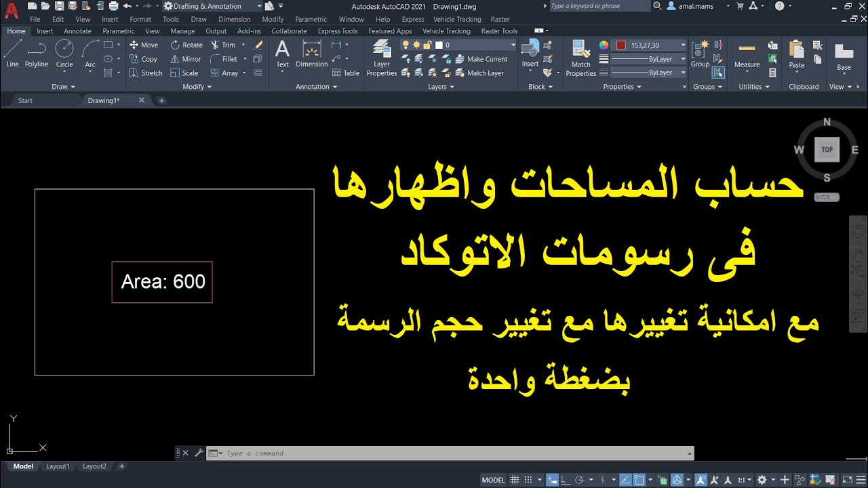Expand the Layers panel

coord(442,87)
